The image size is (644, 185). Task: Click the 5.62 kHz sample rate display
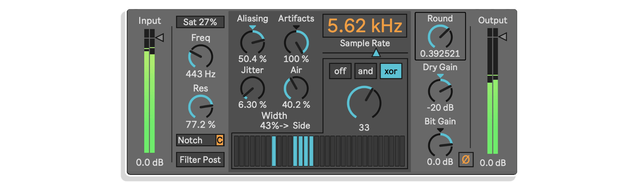click(365, 26)
